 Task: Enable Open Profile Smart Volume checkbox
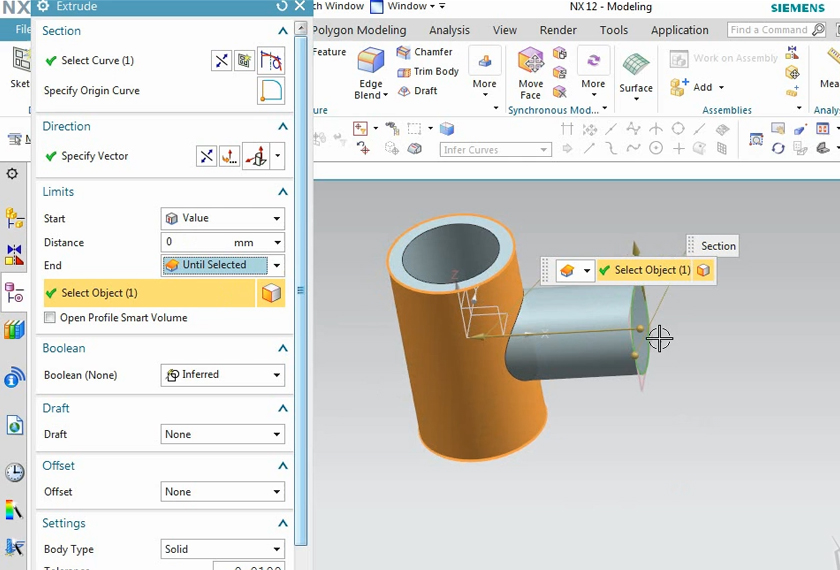coord(50,318)
